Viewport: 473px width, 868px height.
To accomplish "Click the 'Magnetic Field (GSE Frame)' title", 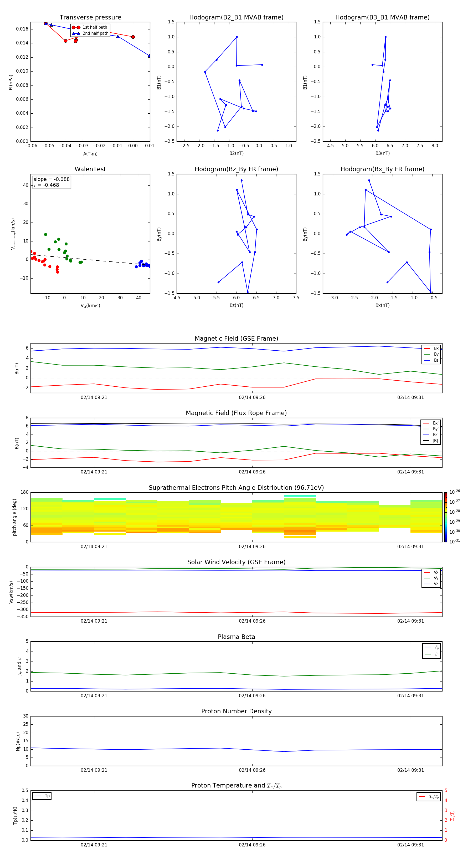I will pos(236,339).
